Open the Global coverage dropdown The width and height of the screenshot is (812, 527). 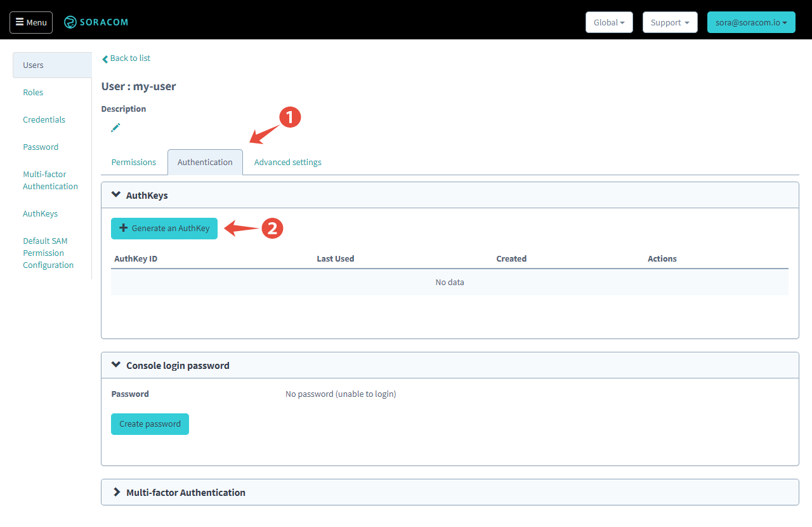coord(609,22)
